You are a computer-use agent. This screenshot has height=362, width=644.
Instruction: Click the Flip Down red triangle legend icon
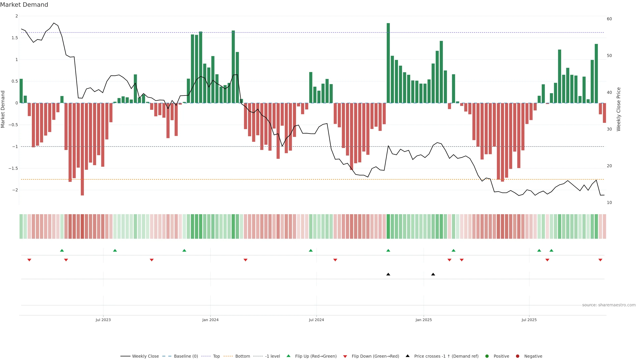pyautogui.click(x=345, y=356)
